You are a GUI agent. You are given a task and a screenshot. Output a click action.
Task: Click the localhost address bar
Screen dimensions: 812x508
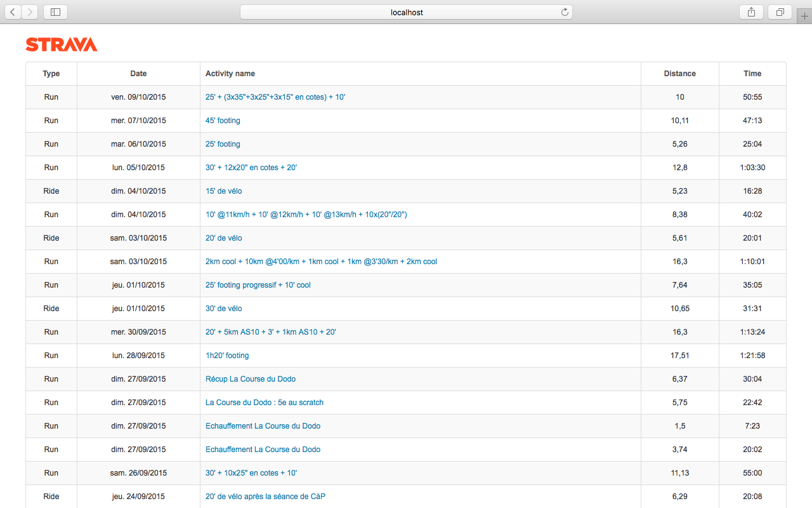(406, 12)
